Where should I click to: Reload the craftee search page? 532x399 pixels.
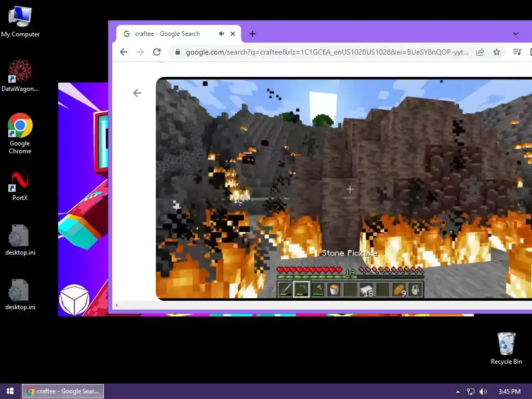click(x=157, y=52)
